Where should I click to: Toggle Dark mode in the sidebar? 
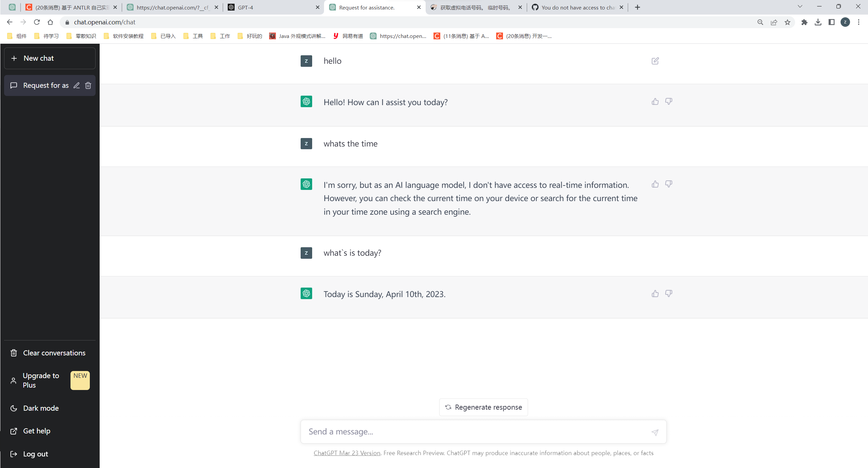41,408
